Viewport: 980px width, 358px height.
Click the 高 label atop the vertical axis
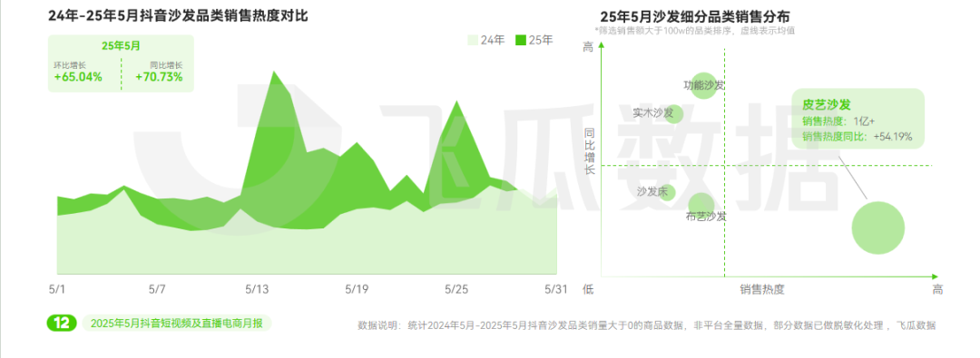[x=588, y=46]
